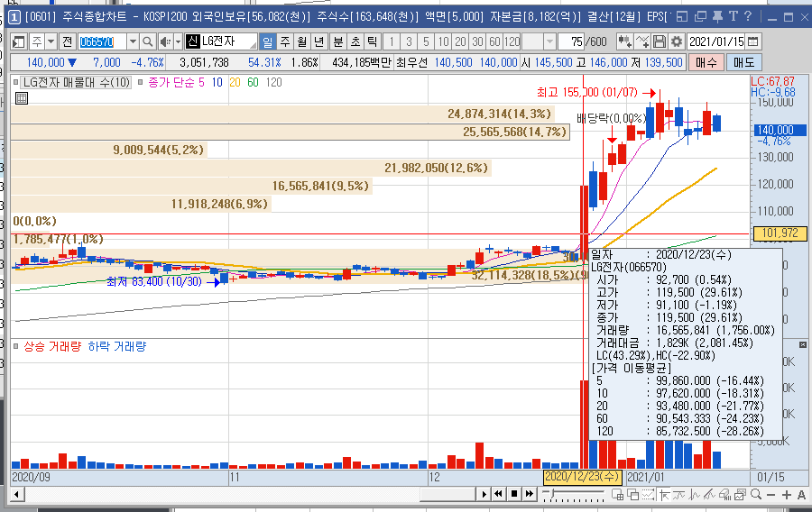Click the 전 button beside code field
Screen dimensions: 812x512
click(67, 41)
